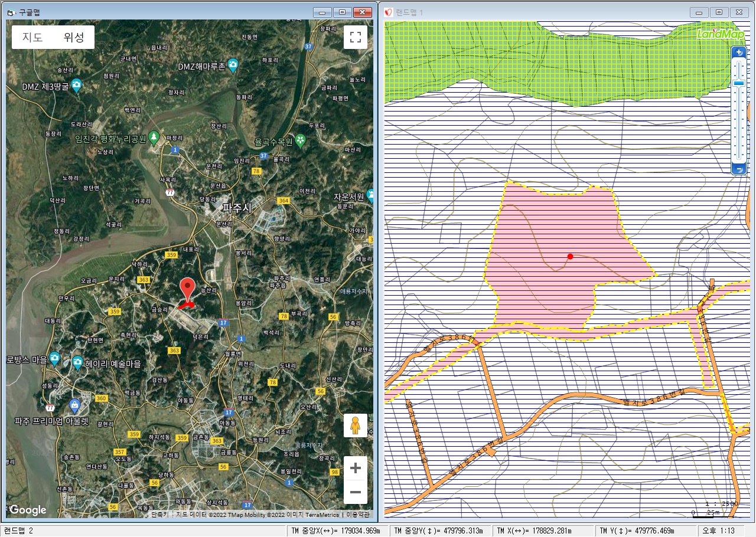Click the 1 : 2500 scale indicator

[721, 504]
